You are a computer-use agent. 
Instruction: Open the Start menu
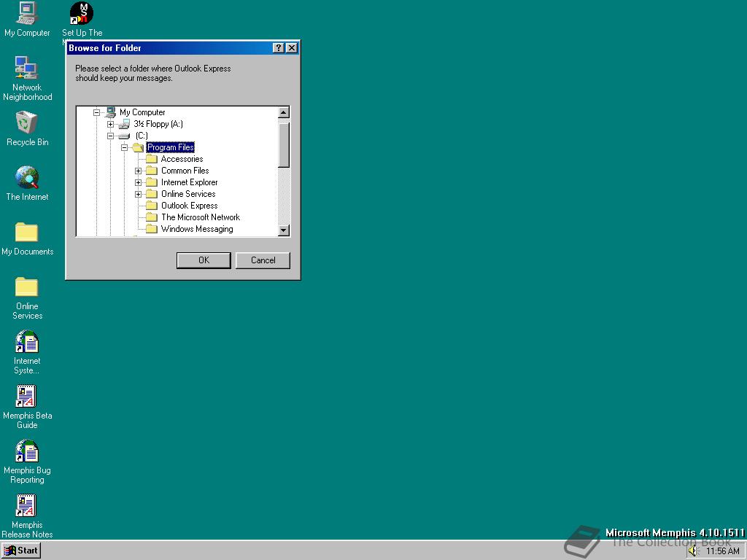(21, 551)
